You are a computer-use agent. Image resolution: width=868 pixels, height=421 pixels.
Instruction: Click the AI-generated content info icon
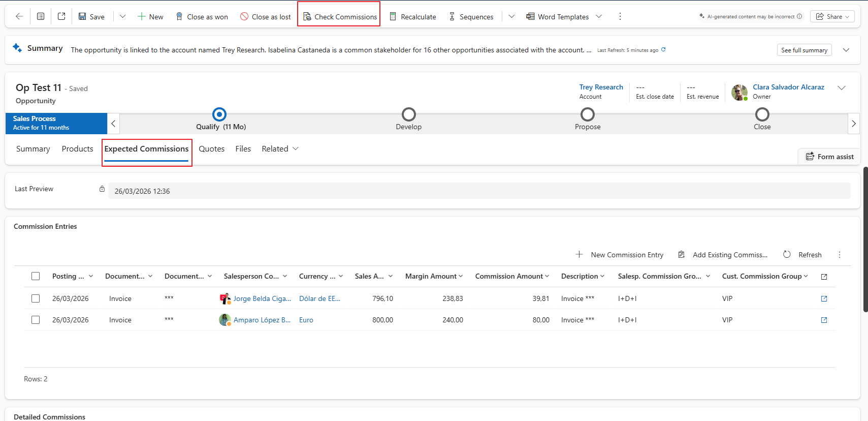(x=799, y=16)
